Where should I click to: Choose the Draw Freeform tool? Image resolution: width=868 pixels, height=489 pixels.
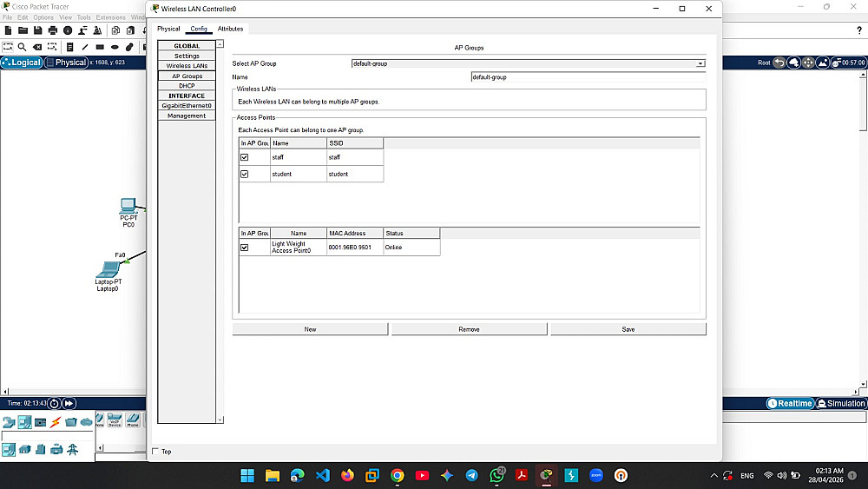tap(129, 47)
